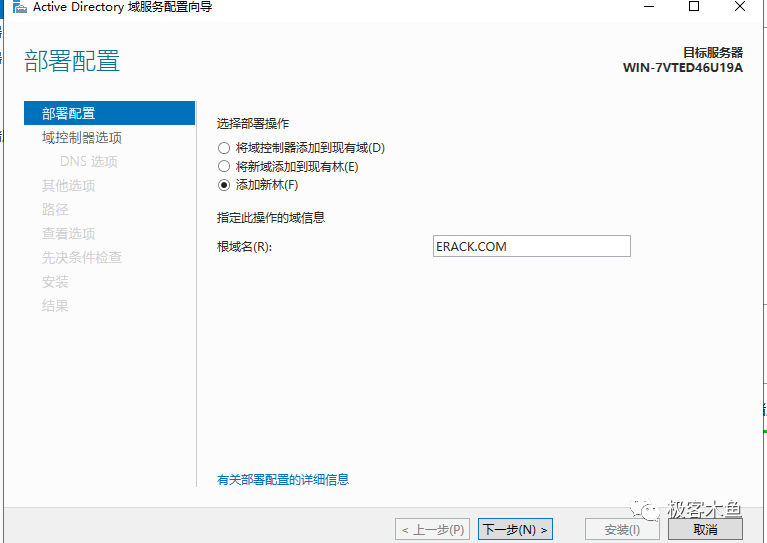Open 其他选项 step in sidebar

click(x=68, y=185)
